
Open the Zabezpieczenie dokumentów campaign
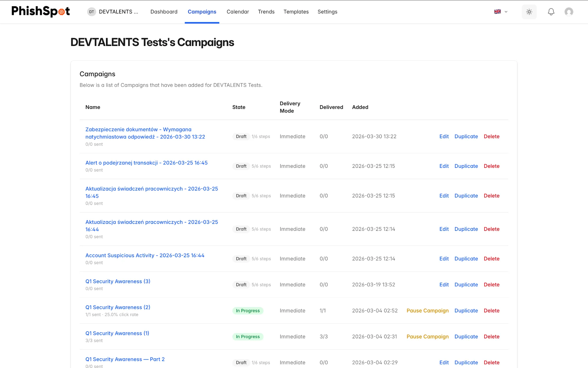145,133
